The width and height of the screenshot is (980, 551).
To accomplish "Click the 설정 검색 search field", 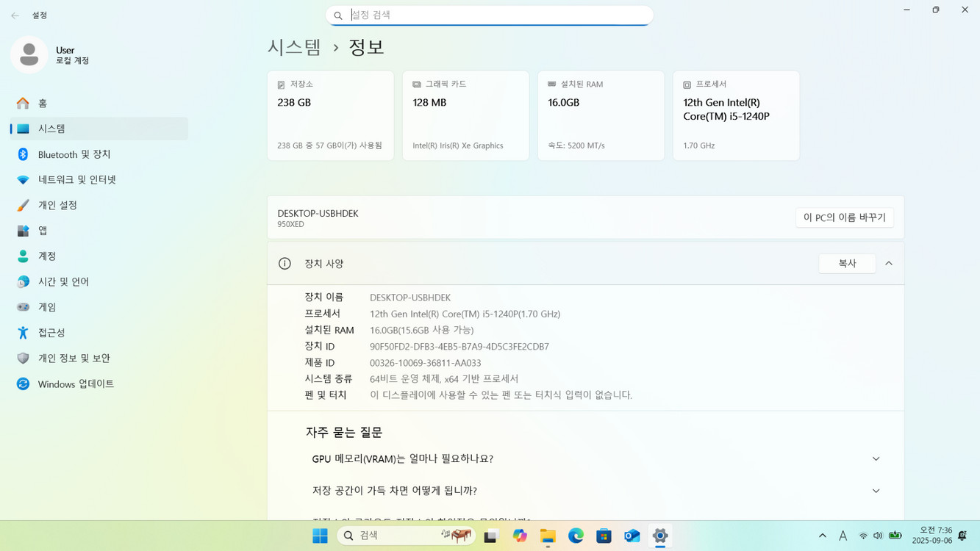I will pos(489,15).
